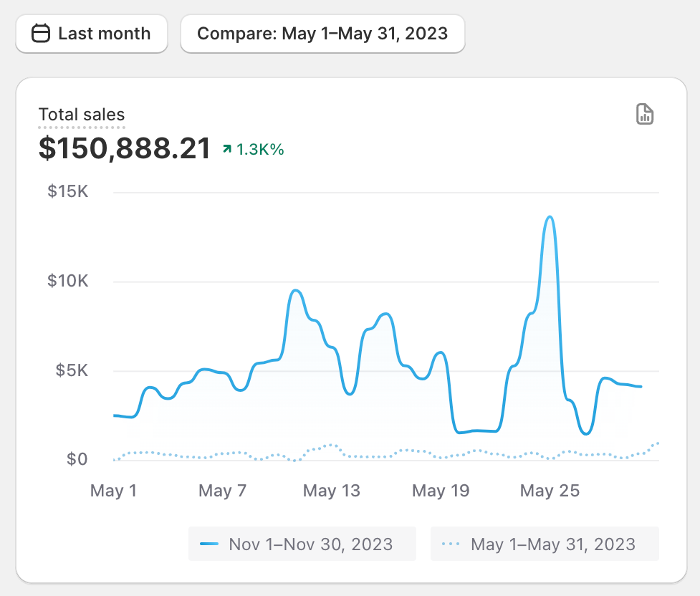Click the May 7 x-axis label

click(x=222, y=491)
